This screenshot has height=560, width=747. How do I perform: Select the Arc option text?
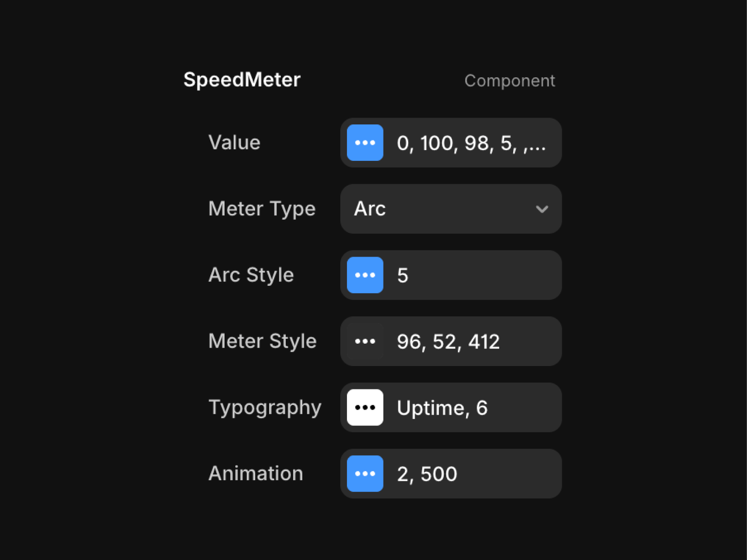click(370, 209)
